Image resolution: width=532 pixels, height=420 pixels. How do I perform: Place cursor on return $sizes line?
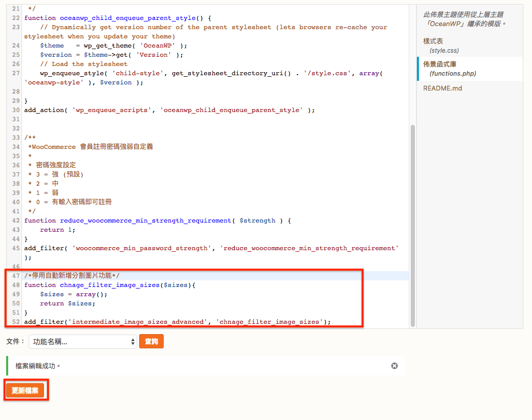pyautogui.click(x=68, y=303)
